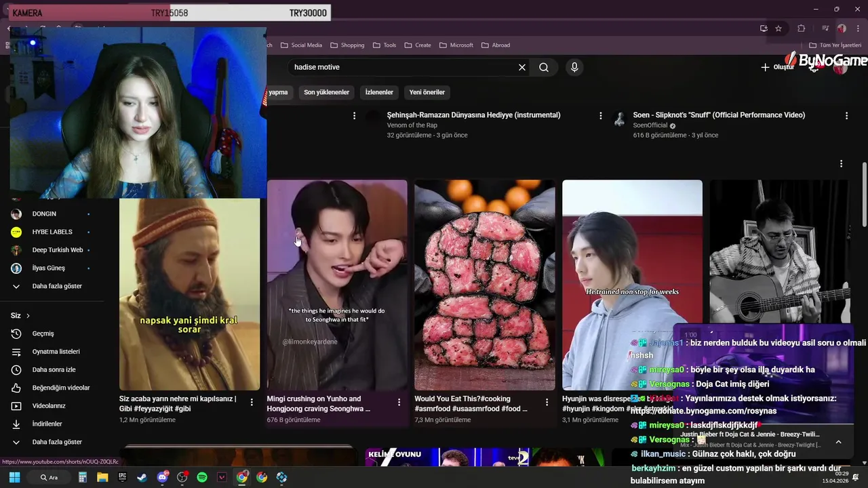Open the Social Media bookmarks folder

point(301,45)
